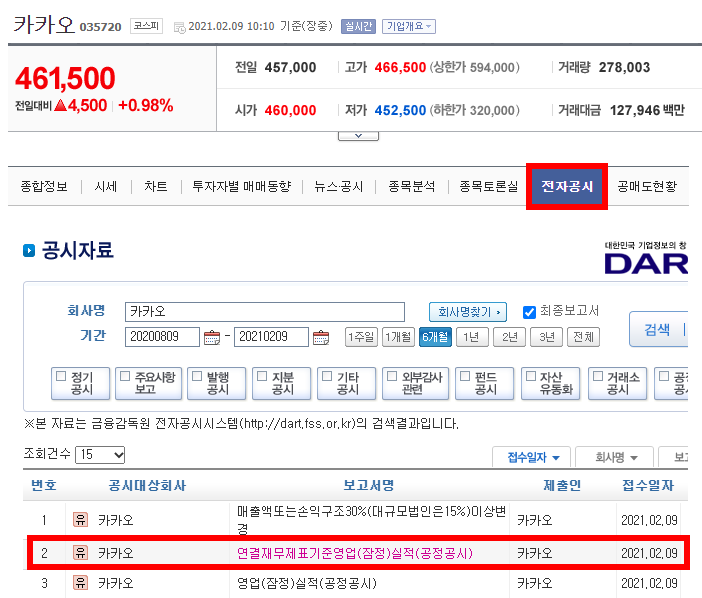The image size is (702, 598).
Task: Click the 저가 452,500 value
Action: (400, 110)
